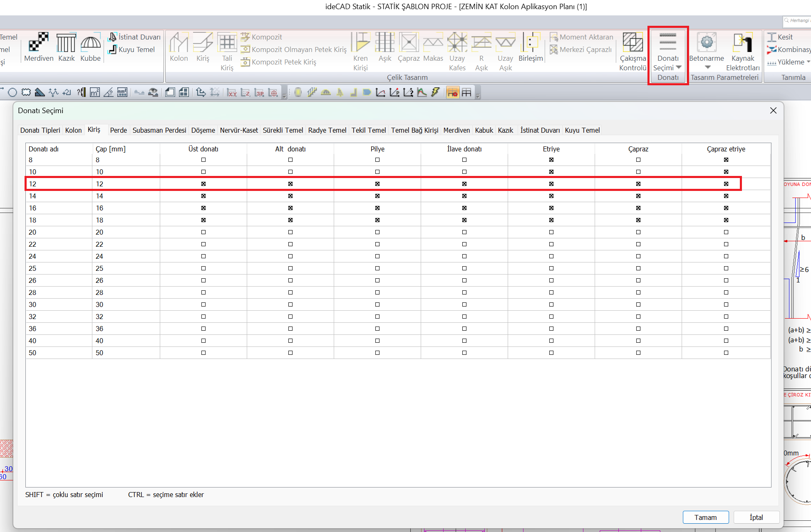Toggle Alt donatı checkbox for row 14
Screen dimensions: 811x532
(290, 196)
